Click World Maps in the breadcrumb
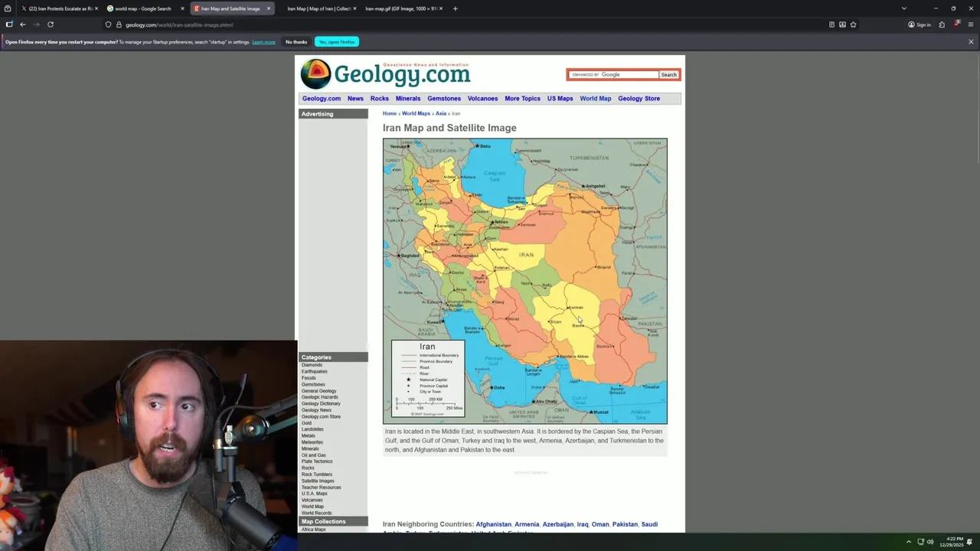The height and width of the screenshot is (551, 980). [x=416, y=113]
